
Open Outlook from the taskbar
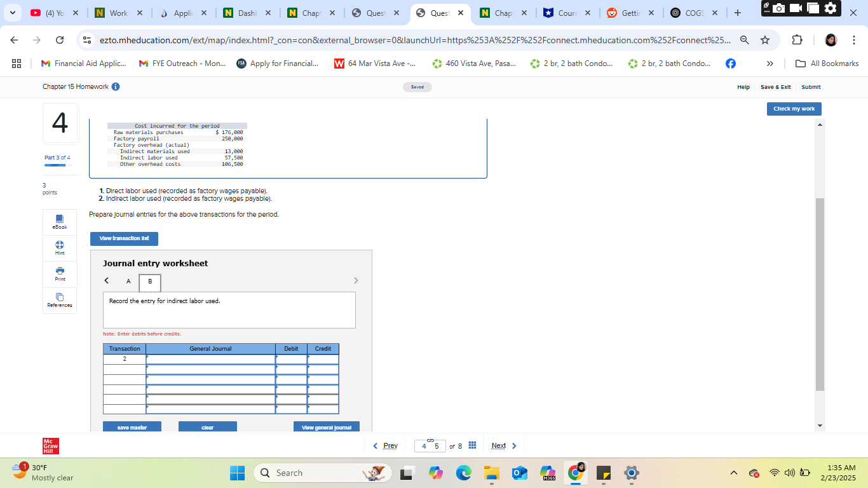520,473
